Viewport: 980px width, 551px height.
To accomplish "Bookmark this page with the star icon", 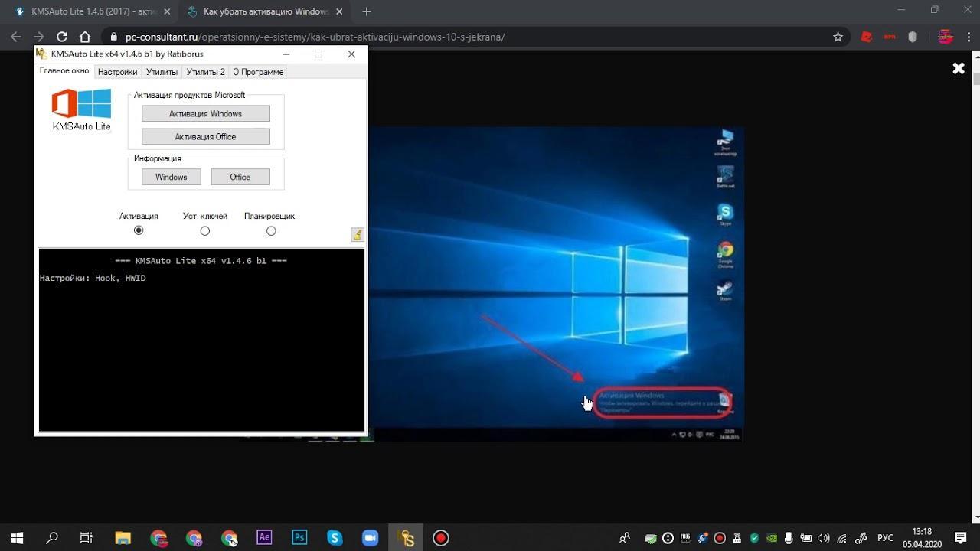I will coord(838,37).
